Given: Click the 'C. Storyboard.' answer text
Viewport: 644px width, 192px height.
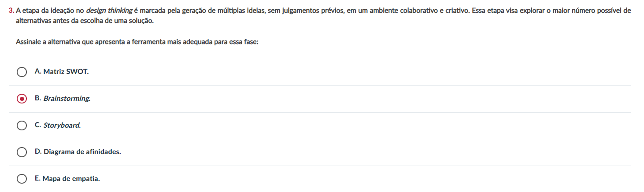Looking at the screenshot, I should (57, 125).
